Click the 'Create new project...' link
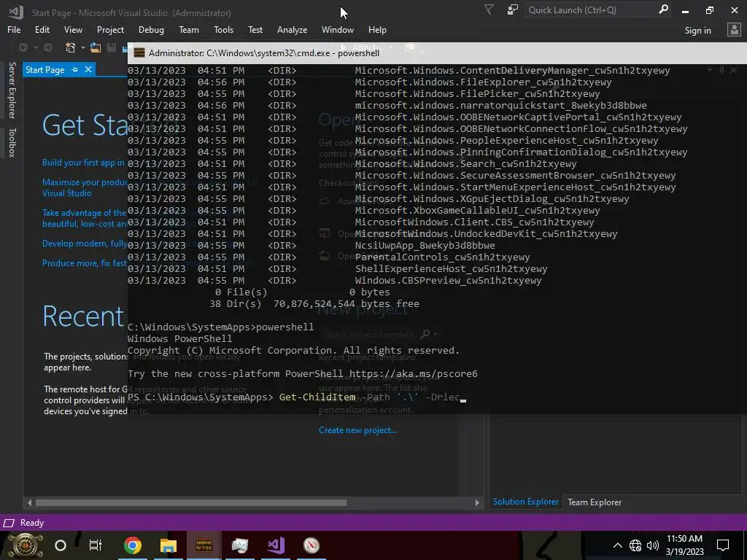The width and height of the screenshot is (747, 560). point(357,430)
